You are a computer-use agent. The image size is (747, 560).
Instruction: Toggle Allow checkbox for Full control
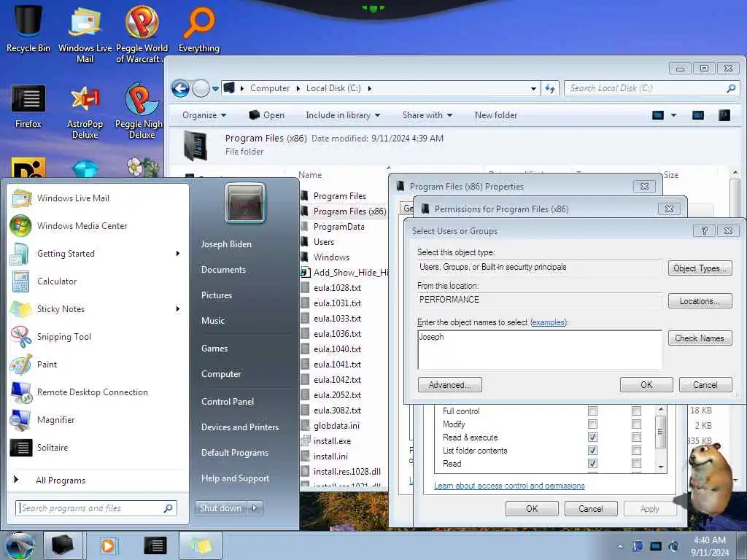(592, 411)
